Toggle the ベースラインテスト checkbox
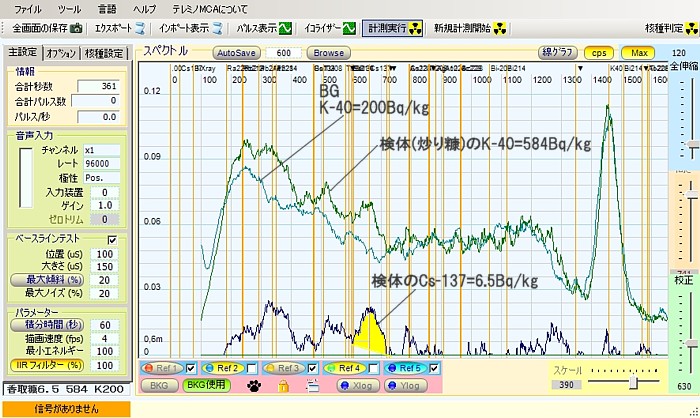The width and height of the screenshot is (700, 418). point(112,240)
